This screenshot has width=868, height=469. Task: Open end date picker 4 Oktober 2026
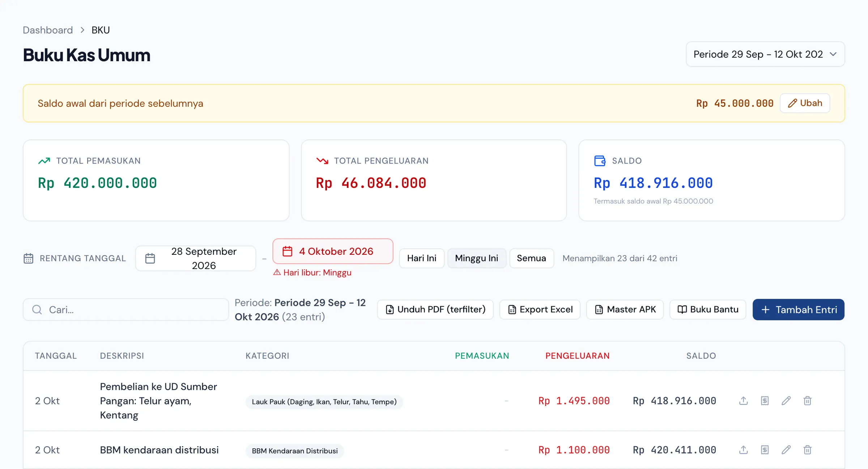click(333, 251)
